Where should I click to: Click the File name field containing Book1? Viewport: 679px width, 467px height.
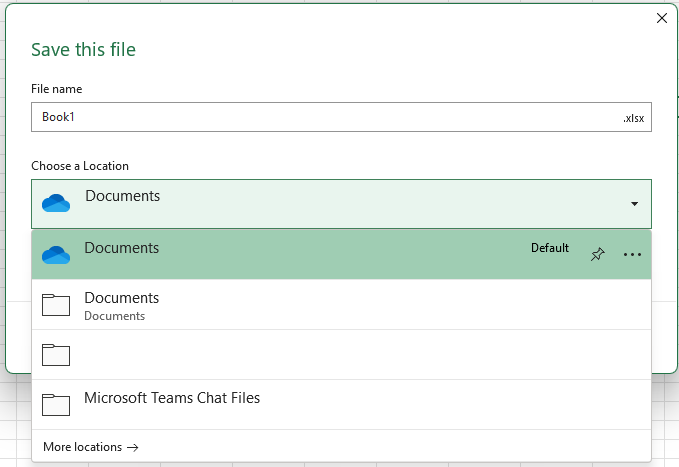341,117
